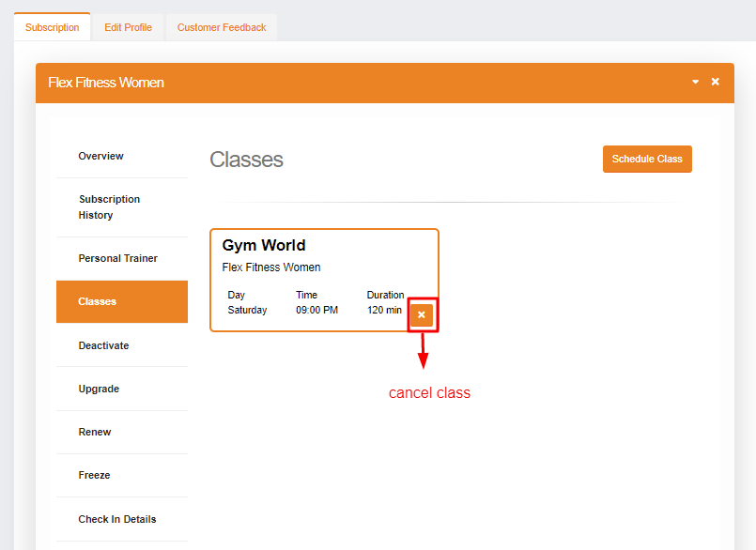Click the 120 min duration value
756x550 pixels.
[x=384, y=310]
